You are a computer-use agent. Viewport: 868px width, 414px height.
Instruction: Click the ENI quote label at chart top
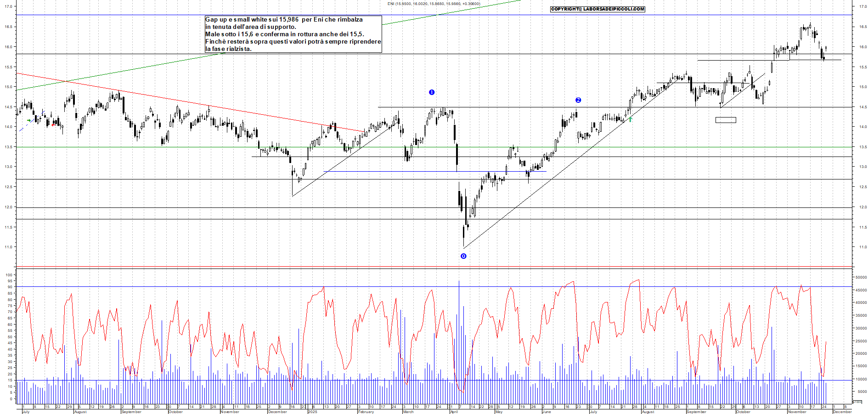[434, 4]
